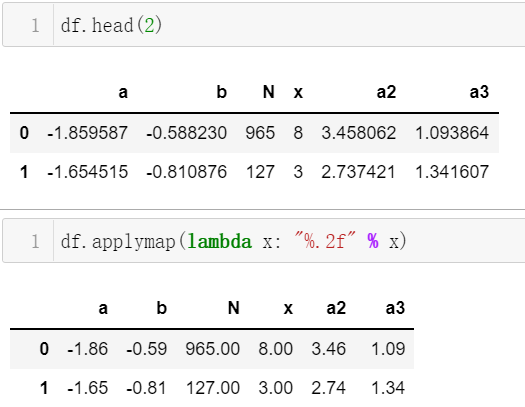Click value -0.810876 in first table
The height and width of the screenshot is (407, 525).
[186, 172]
